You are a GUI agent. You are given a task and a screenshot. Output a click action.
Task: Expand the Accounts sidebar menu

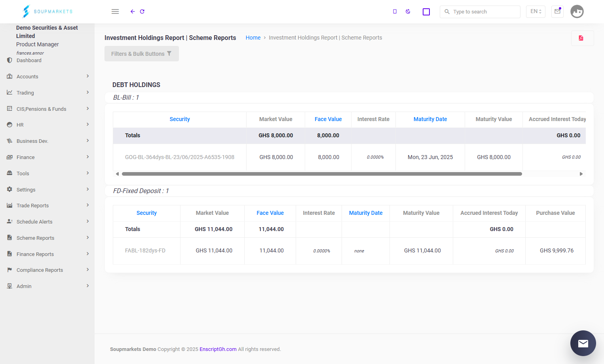tap(47, 76)
